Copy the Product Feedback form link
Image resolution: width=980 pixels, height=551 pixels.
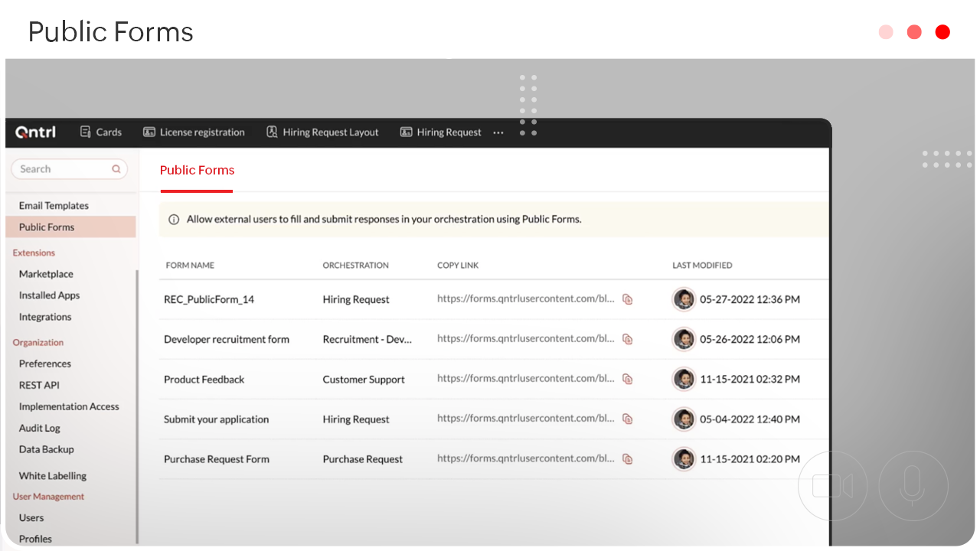coord(627,379)
